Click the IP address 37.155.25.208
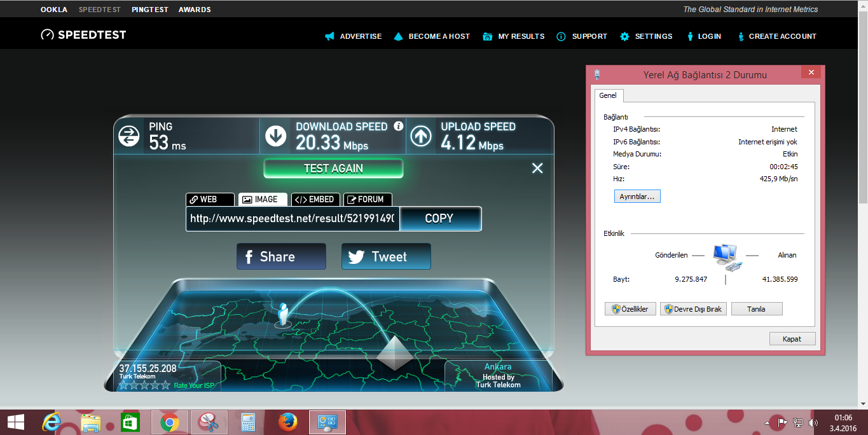This screenshot has height=435, width=868. 148,368
